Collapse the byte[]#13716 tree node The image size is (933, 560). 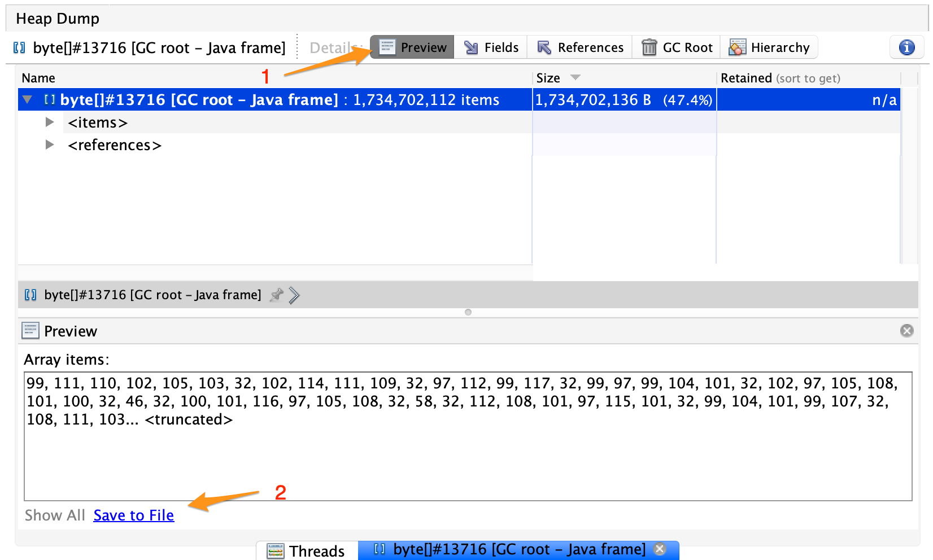27,100
